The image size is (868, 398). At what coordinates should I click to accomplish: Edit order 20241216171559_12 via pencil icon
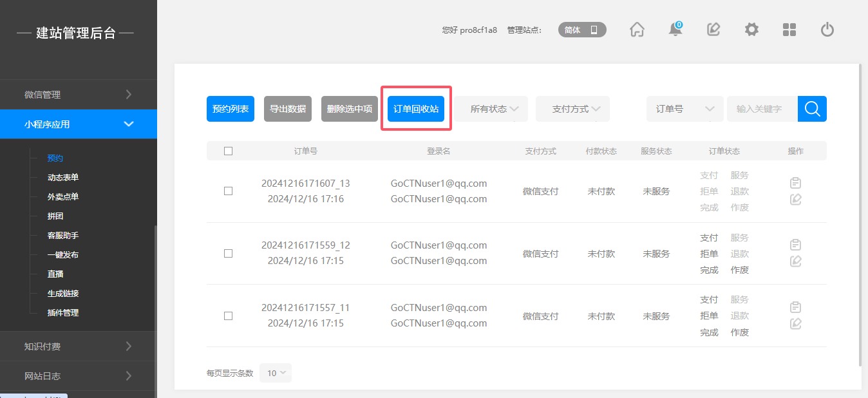click(x=795, y=261)
